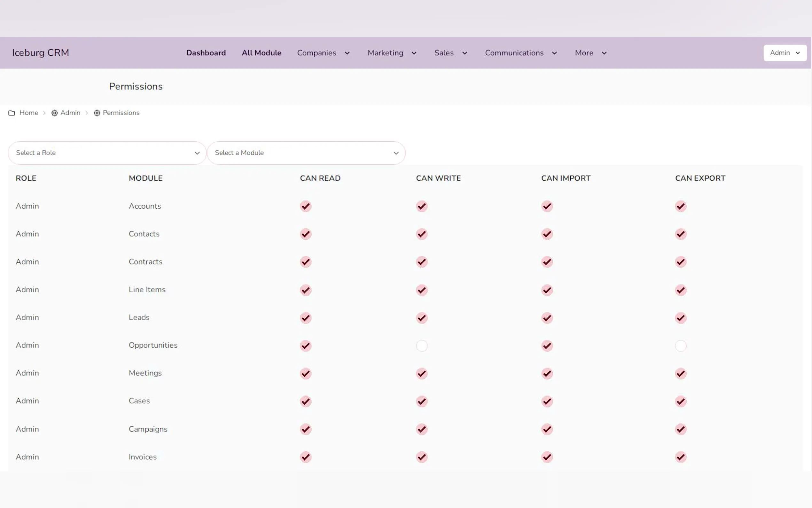This screenshot has width=812, height=508.
Task: Uncheck Can Export for Invoices module
Action: coord(680,457)
